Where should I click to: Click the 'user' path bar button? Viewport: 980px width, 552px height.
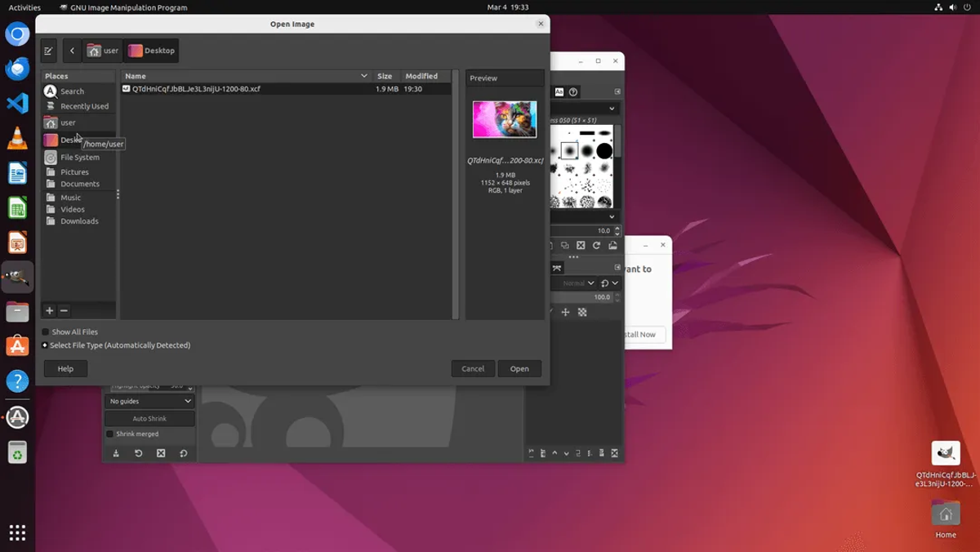[103, 51]
